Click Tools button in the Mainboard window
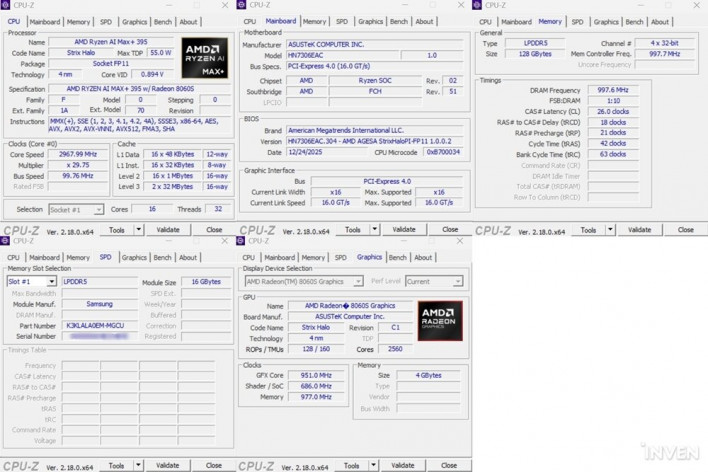 354,230
